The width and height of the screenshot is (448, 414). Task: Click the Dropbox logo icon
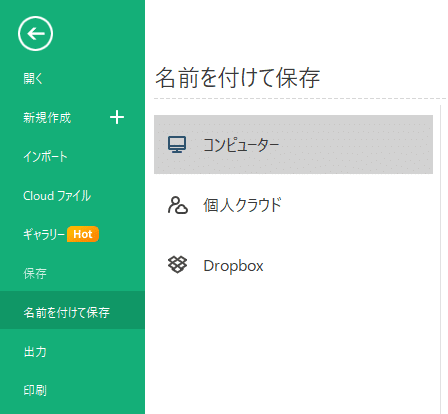[x=177, y=265]
